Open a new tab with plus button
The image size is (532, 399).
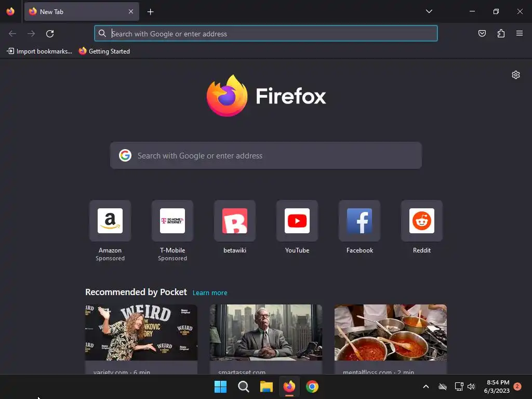pyautogui.click(x=150, y=12)
